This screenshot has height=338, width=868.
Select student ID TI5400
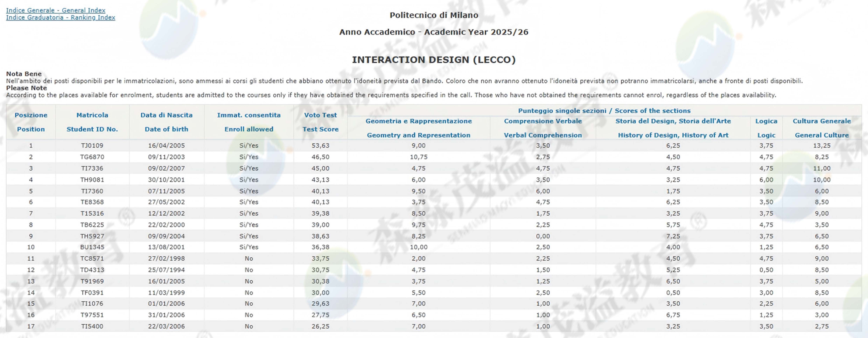92,327
